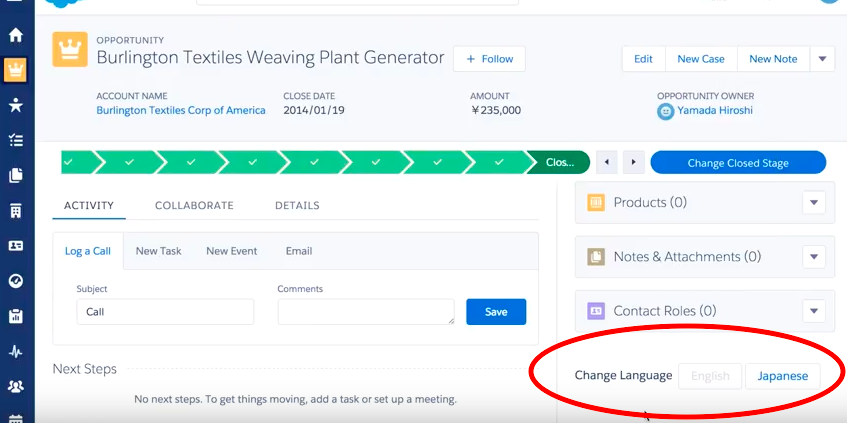847x423 pixels.
Task: Switch to the DETAILS tab
Action: tap(297, 206)
